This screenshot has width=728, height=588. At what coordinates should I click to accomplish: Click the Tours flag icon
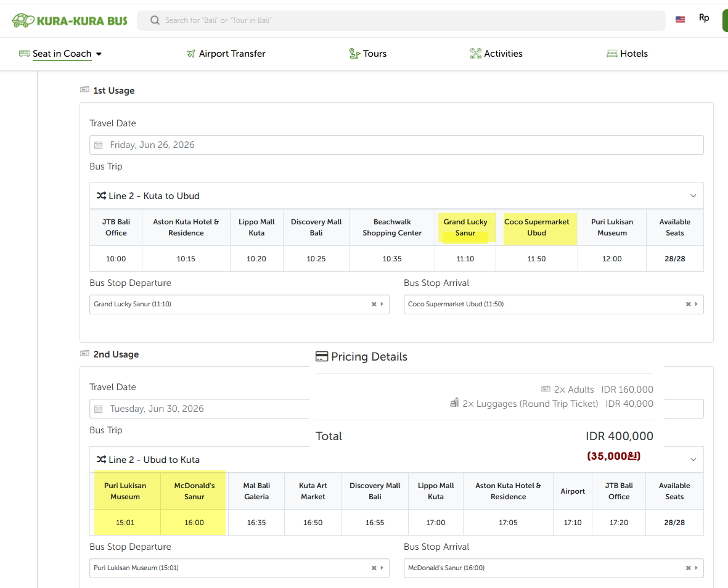354,54
